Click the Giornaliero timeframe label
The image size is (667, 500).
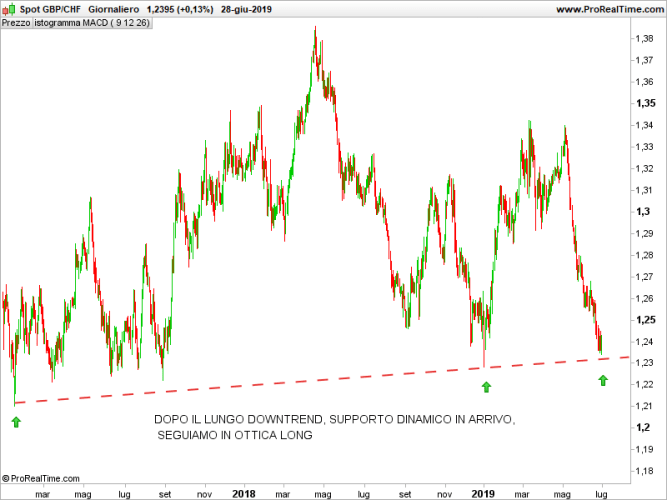click(x=114, y=9)
